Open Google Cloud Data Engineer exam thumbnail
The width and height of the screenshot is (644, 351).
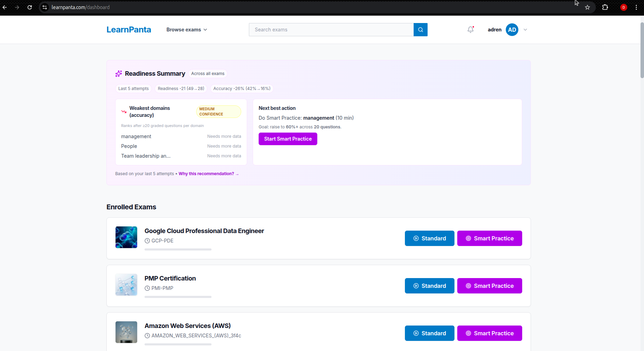[126, 237]
